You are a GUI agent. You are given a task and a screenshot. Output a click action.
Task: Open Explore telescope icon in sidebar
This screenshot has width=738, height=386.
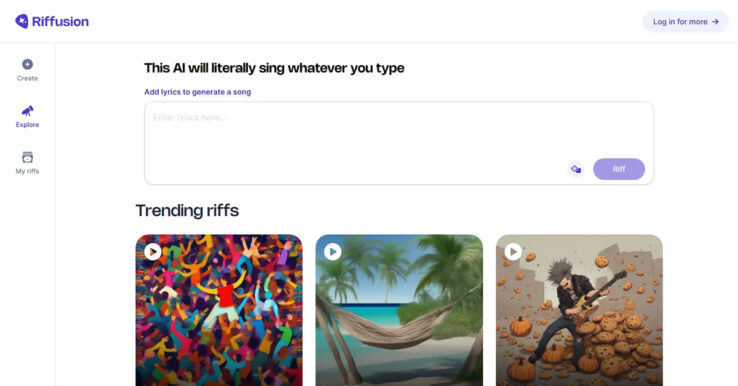pos(27,111)
